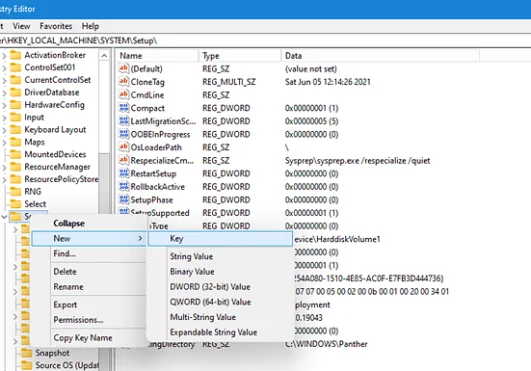This screenshot has height=371, width=531.
Task: Open the New submenu arrow
Action: point(140,238)
